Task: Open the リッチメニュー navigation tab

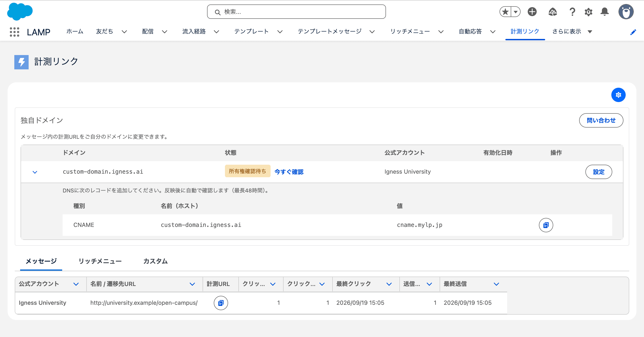Action: click(x=410, y=32)
